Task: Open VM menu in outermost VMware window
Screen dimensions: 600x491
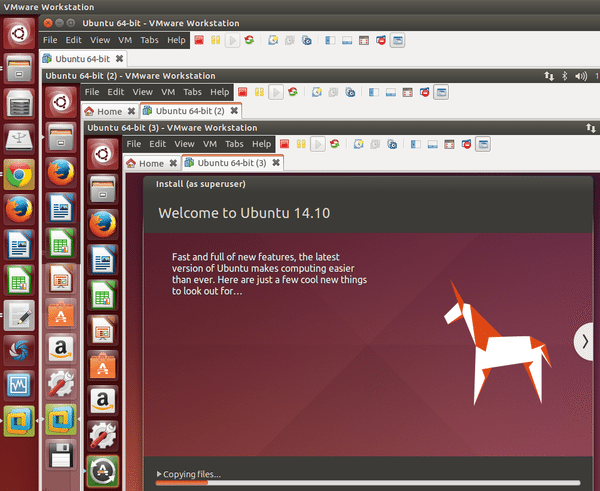Action: (125, 40)
